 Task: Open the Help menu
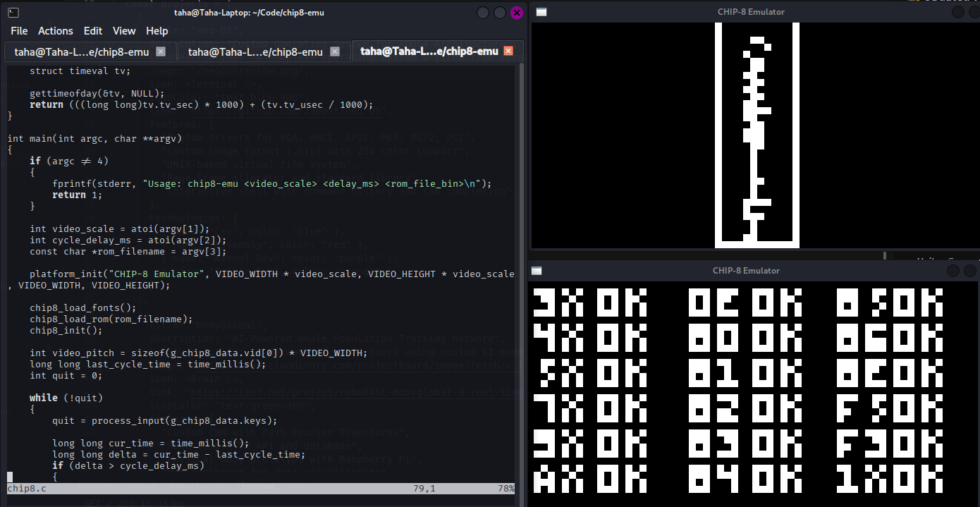157,31
